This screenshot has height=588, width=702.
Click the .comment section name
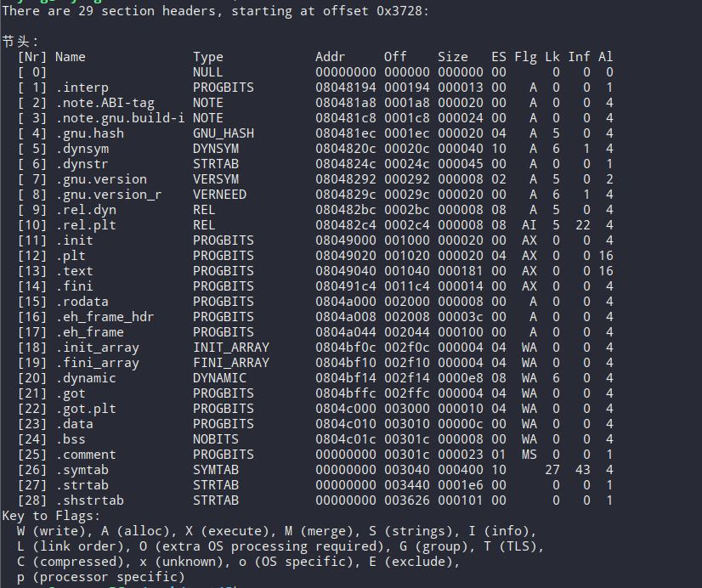[85, 455]
